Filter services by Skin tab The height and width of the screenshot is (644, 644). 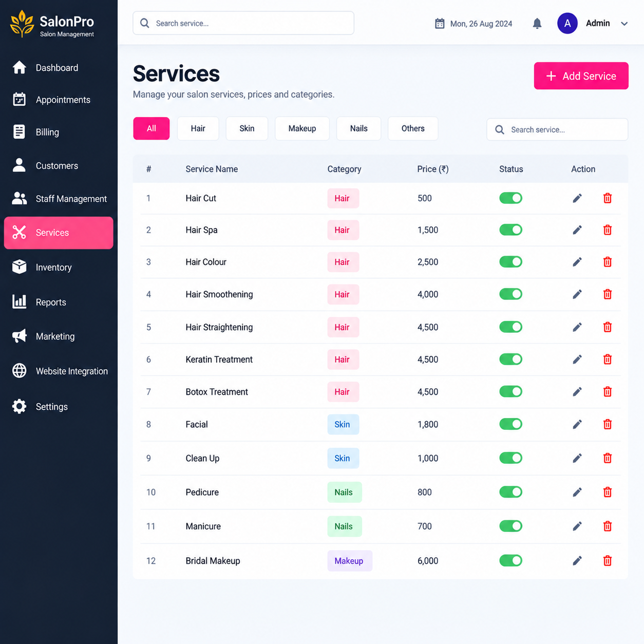point(247,128)
